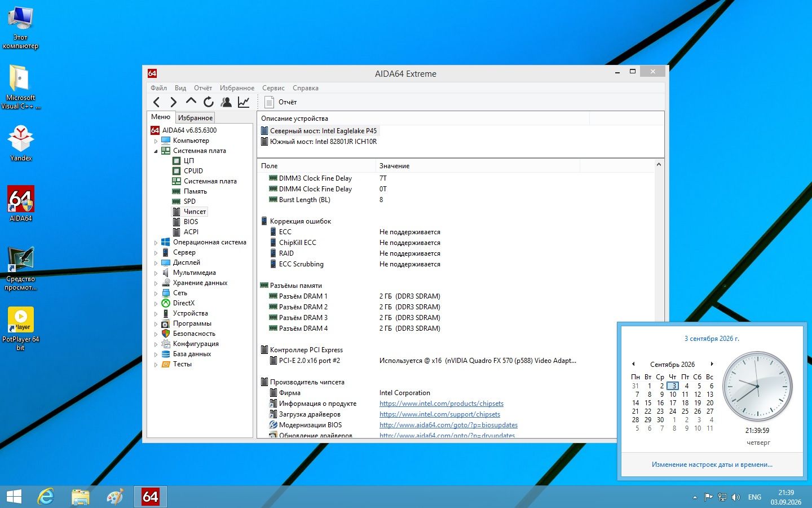
Task: Click the Отчёт report toolbar button
Action: [x=281, y=102]
